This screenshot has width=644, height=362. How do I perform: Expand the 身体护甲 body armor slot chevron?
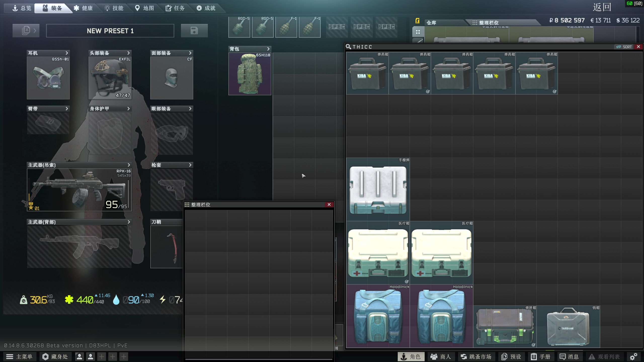128,109
